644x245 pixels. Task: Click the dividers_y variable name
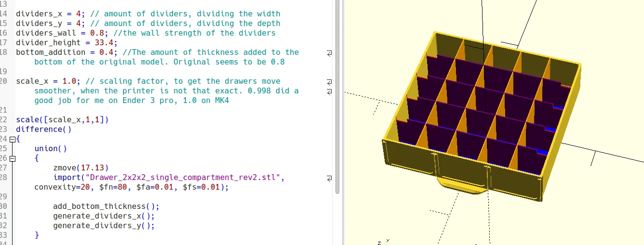click(x=39, y=24)
